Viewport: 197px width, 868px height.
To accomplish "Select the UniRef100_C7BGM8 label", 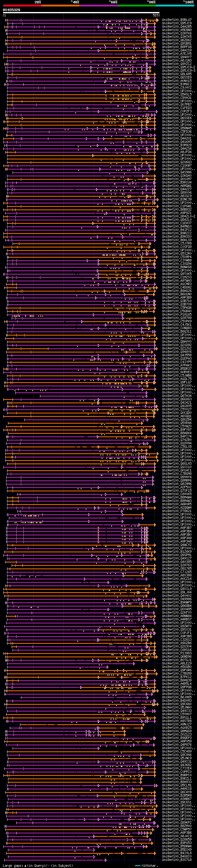I will coord(176,474).
